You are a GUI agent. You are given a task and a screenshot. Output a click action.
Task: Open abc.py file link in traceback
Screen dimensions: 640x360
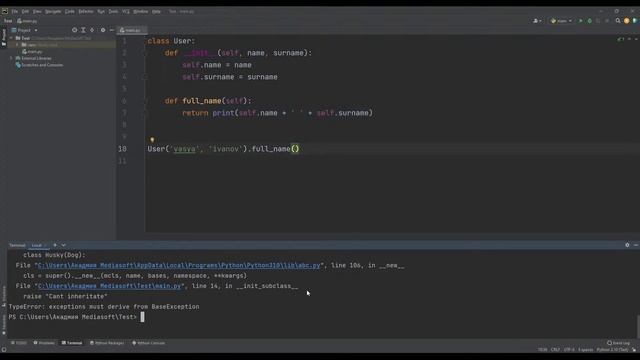pyautogui.click(x=179, y=266)
